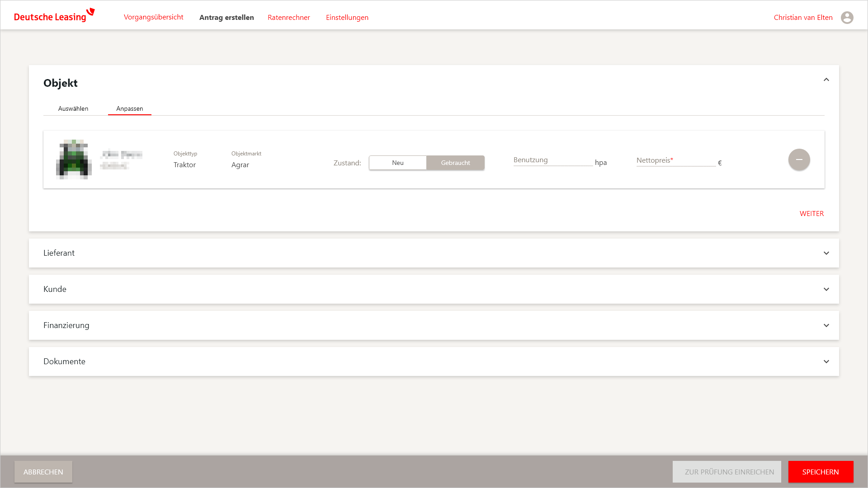Expand the Finanzierung section arrow
Viewport: 868px width, 488px height.
[826, 325]
